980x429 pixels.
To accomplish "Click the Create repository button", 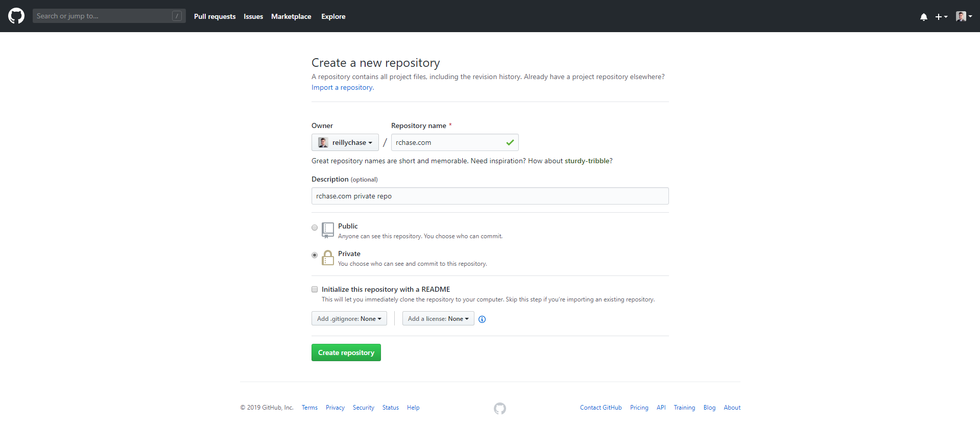I will (346, 352).
